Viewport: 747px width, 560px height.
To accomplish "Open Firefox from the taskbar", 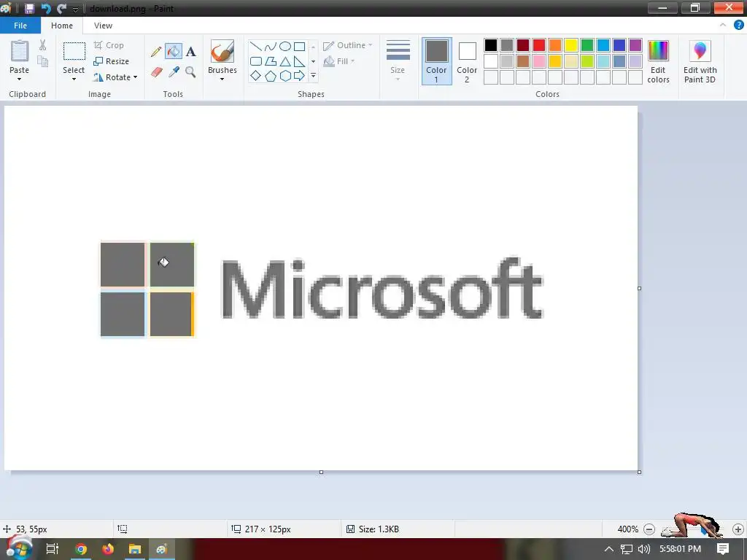I will pyautogui.click(x=108, y=549).
